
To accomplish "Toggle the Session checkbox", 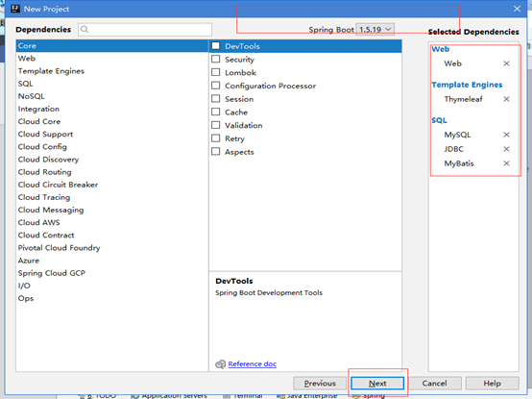I will pos(216,99).
